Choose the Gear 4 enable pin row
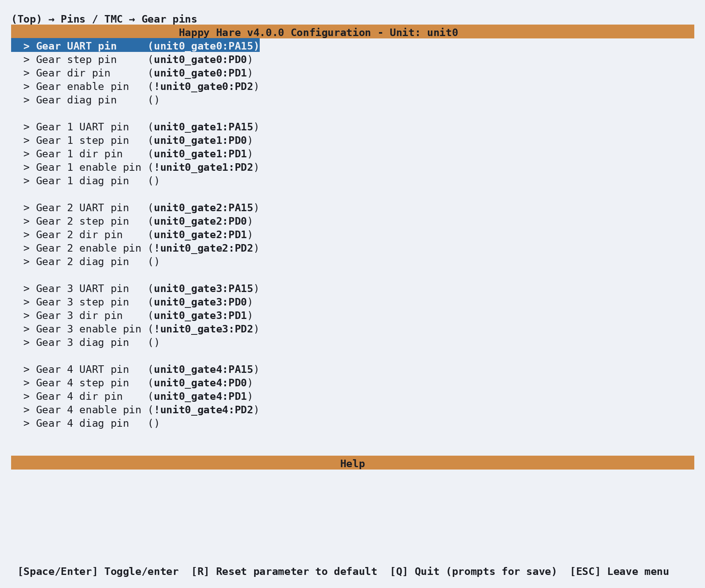 [x=141, y=410]
